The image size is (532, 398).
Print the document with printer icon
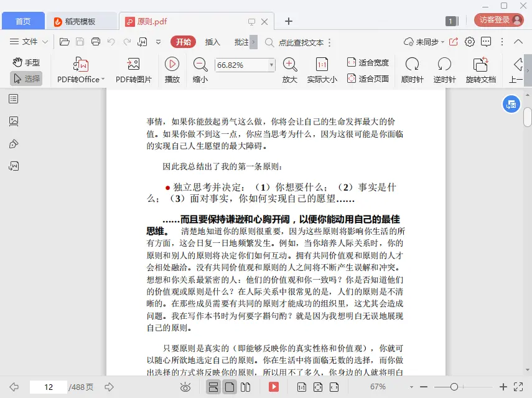[x=96, y=42]
